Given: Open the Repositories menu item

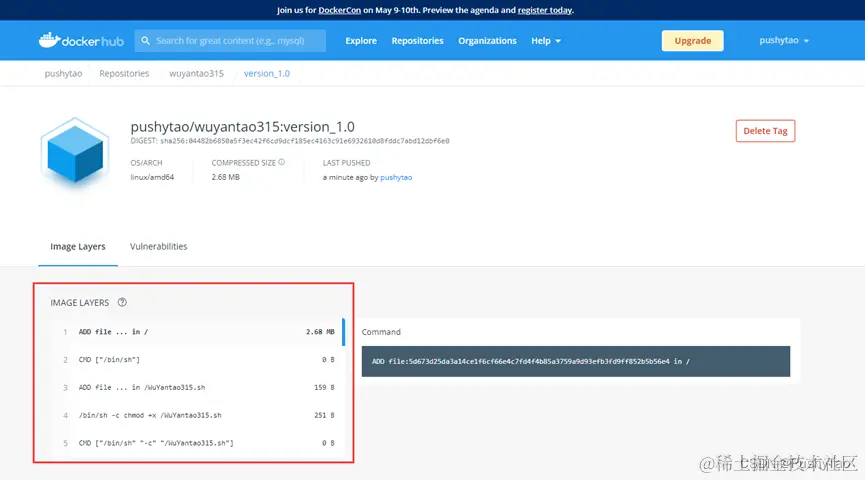Looking at the screenshot, I should point(418,41).
